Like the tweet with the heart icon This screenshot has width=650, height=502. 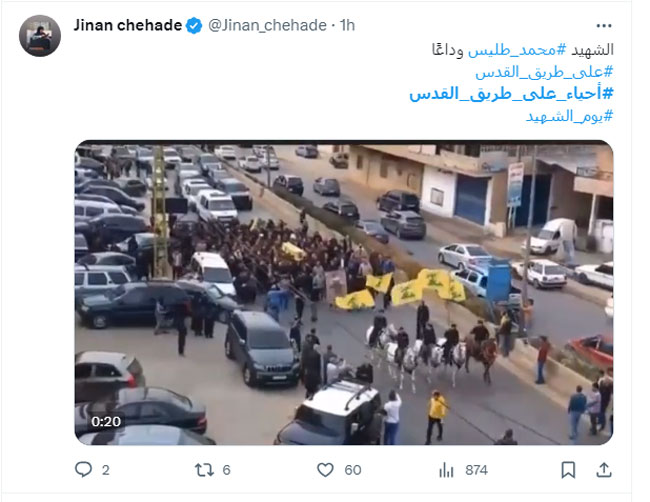click(x=325, y=470)
